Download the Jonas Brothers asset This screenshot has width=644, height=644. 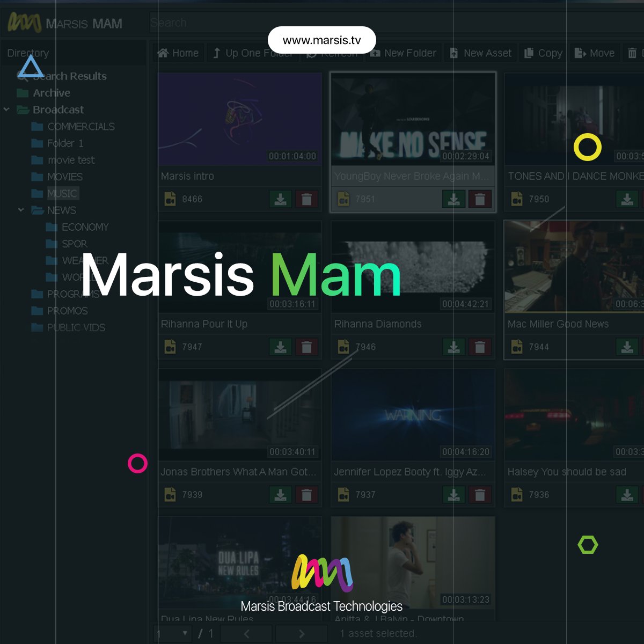click(280, 495)
